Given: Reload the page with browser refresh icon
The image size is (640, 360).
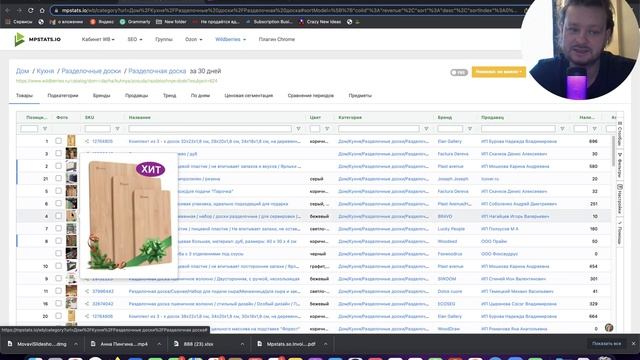Looking at the screenshot, I should click(31, 10).
